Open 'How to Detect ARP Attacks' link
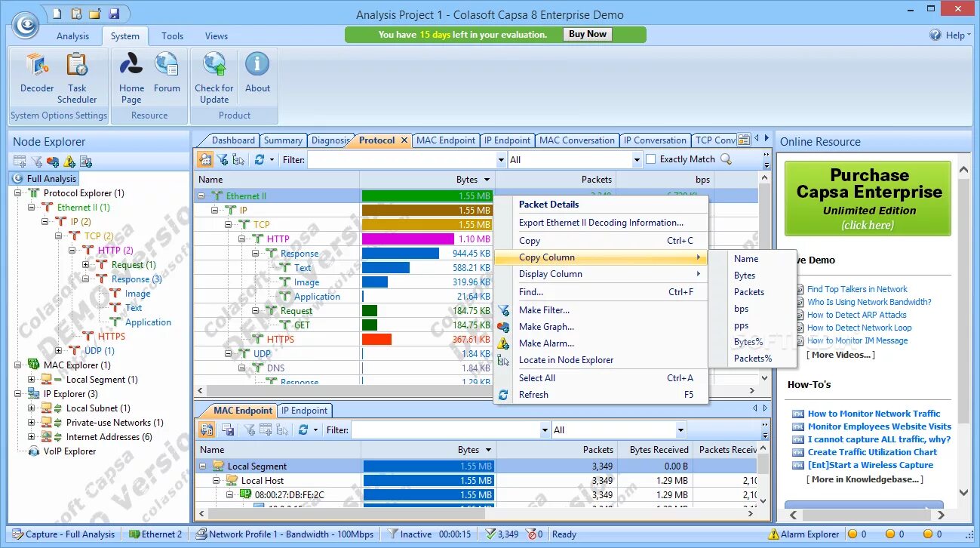Image resolution: width=980 pixels, height=548 pixels. tap(856, 315)
